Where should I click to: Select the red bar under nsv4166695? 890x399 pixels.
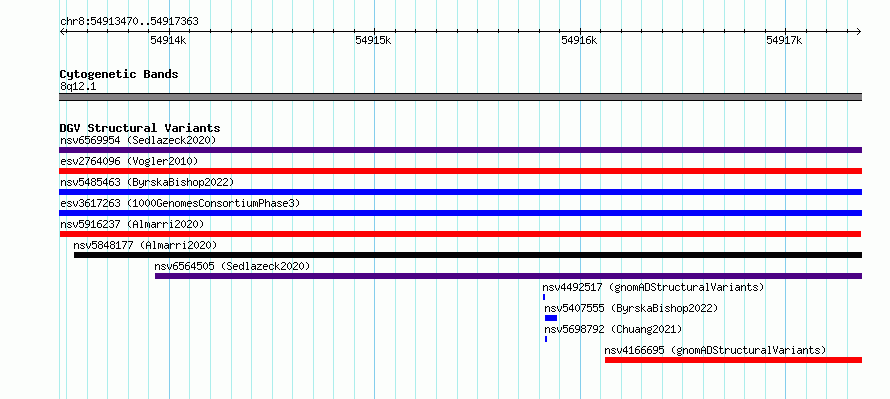(x=733, y=360)
